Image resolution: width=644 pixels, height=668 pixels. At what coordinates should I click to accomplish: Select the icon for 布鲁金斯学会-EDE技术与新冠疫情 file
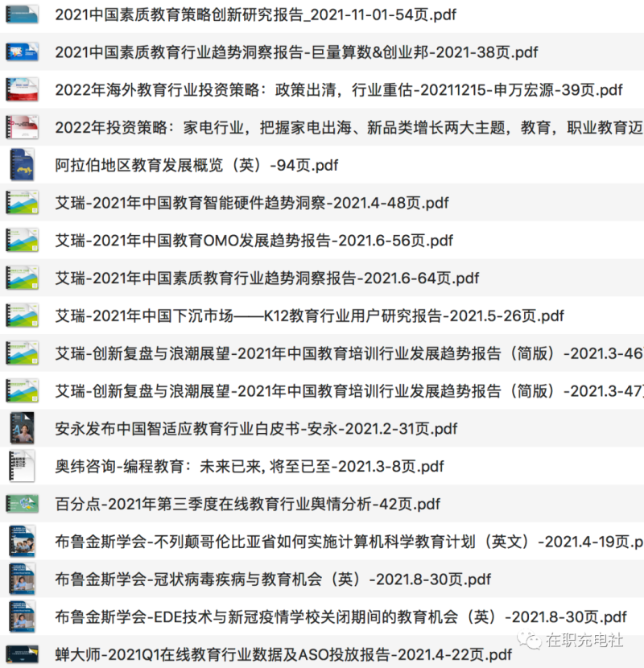pyautogui.click(x=22, y=616)
